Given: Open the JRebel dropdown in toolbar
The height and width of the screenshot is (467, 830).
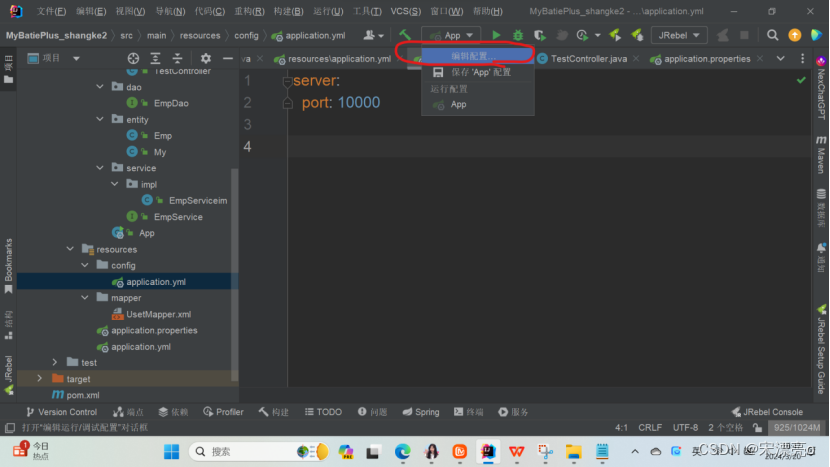Looking at the screenshot, I should click(x=680, y=35).
